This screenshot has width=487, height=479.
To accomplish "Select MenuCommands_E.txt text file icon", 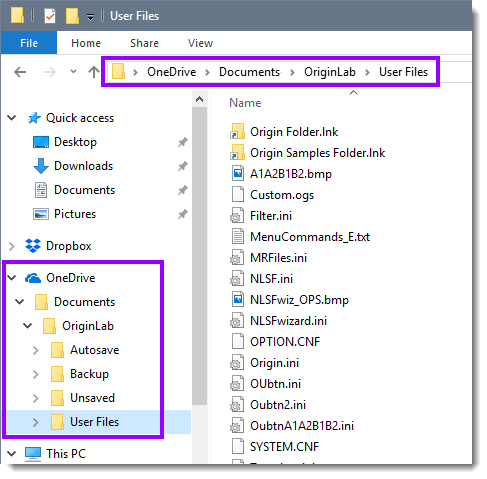I will pyautogui.click(x=237, y=237).
